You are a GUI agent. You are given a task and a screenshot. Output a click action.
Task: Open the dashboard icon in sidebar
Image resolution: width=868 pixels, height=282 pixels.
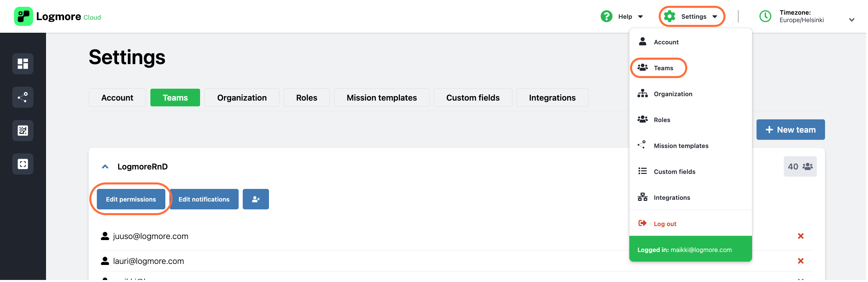point(23,64)
